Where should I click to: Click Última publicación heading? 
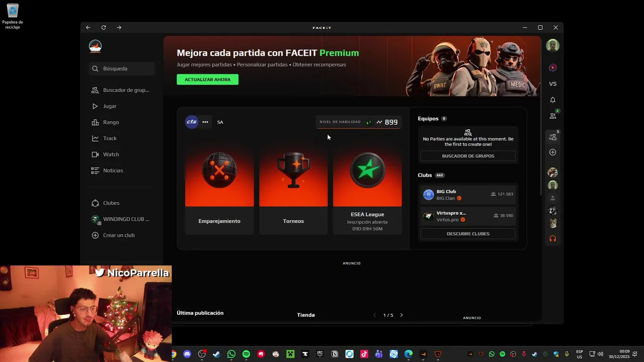[x=200, y=313]
